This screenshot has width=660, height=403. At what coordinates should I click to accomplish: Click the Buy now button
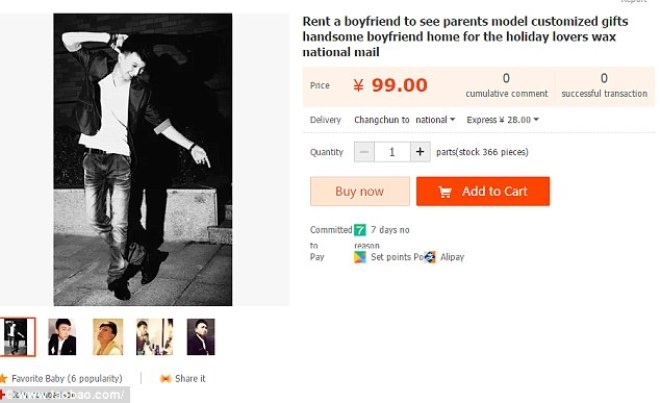click(x=359, y=191)
